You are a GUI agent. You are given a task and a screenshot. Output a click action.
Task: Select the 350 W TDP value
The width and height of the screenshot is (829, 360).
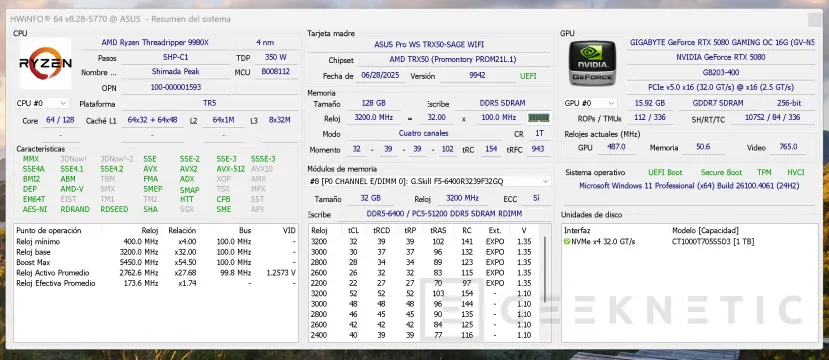coord(275,57)
